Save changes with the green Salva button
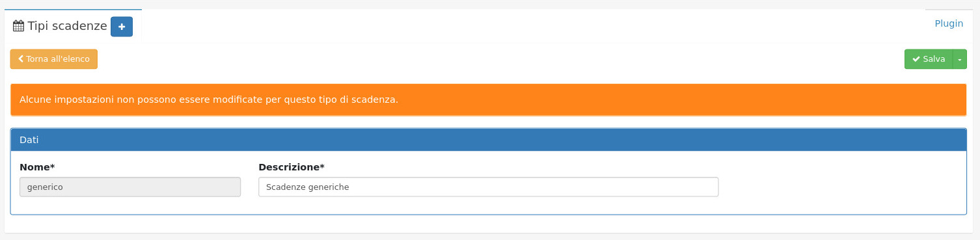This screenshot has width=980, height=240. (x=929, y=59)
